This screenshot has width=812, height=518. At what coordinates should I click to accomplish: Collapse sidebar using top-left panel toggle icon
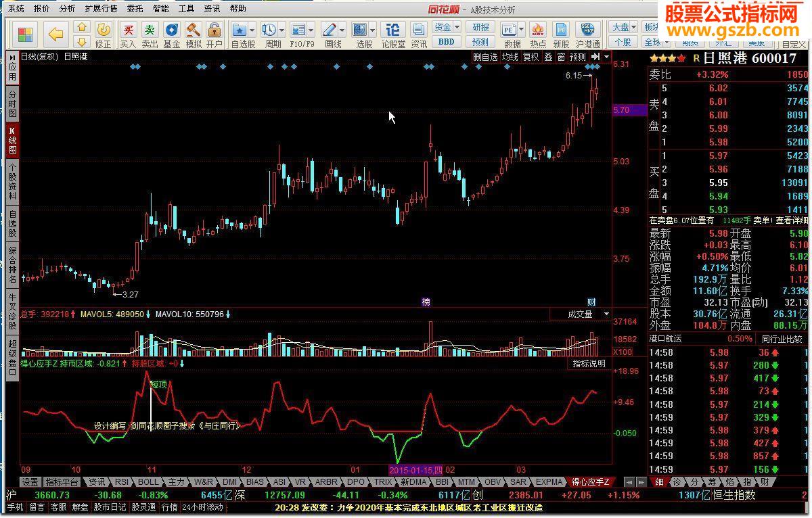click(x=13, y=57)
